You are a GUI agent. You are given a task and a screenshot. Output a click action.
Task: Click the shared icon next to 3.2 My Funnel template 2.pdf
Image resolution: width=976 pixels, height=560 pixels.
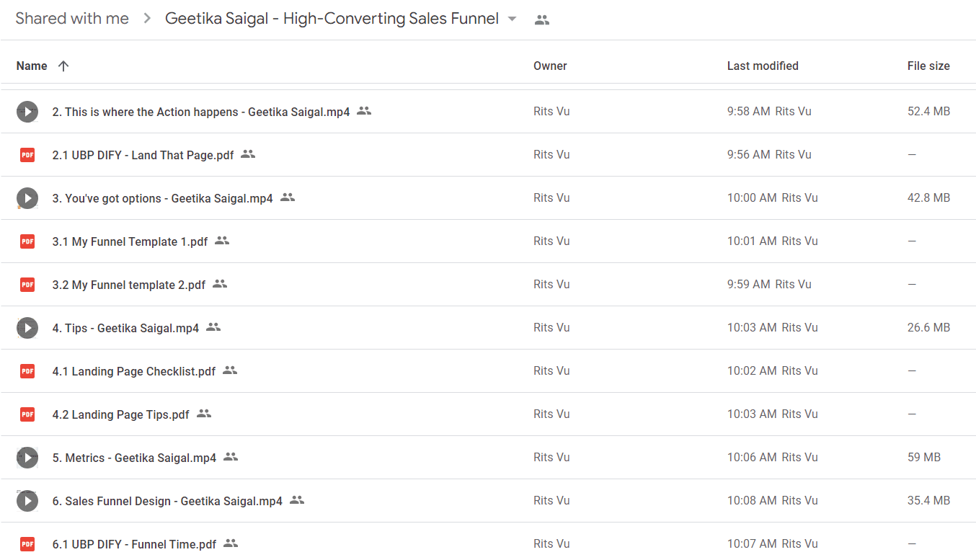[x=220, y=284]
